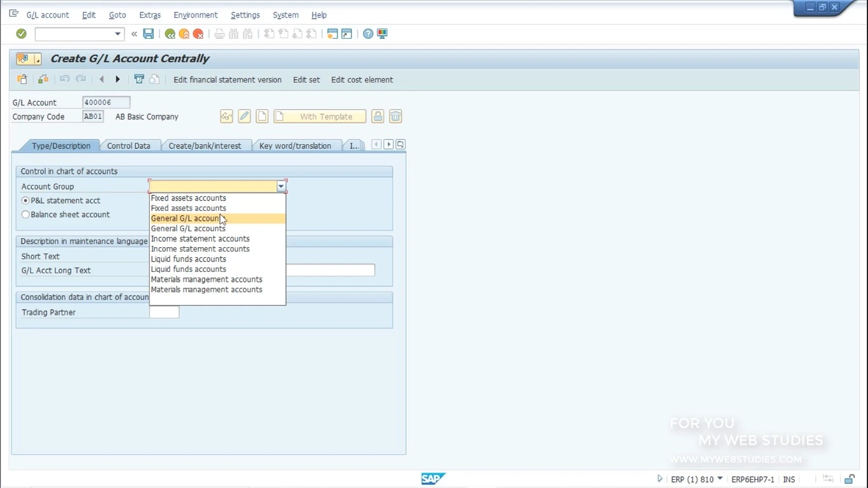Click the INS insert mode indicator
The image size is (868, 488).
(789, 480)
